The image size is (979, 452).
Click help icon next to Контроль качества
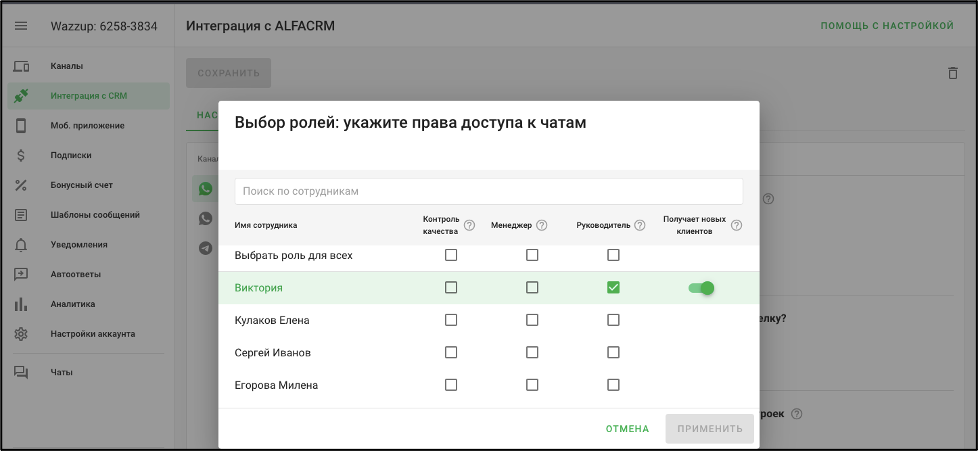pyautogui.click(x=469, y=225)
